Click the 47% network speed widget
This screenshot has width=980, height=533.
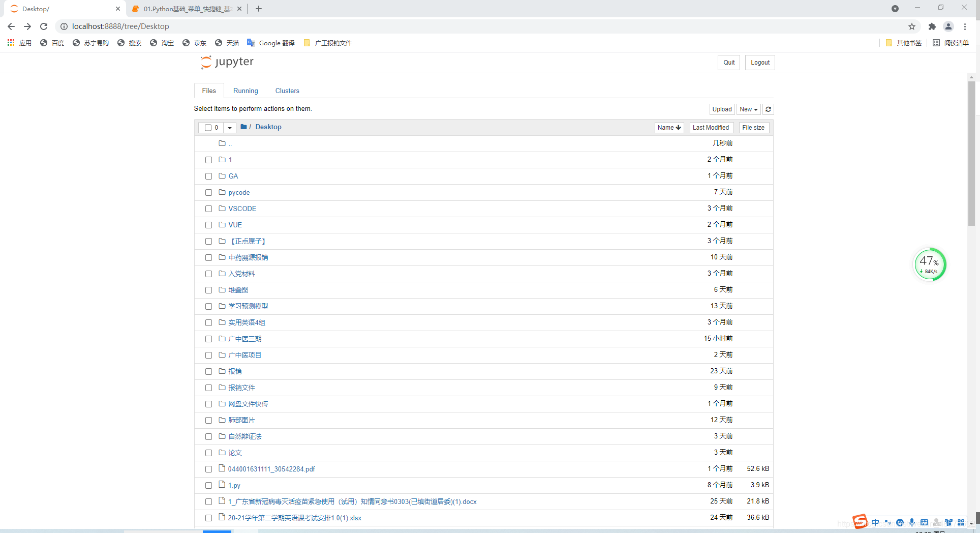[930, 264]
